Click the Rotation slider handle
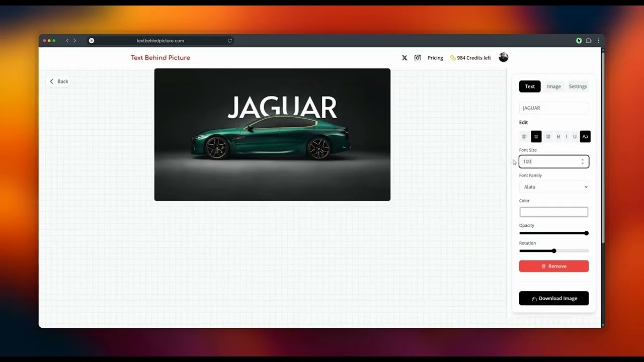 pyautogui.click(x=554, y=251)
